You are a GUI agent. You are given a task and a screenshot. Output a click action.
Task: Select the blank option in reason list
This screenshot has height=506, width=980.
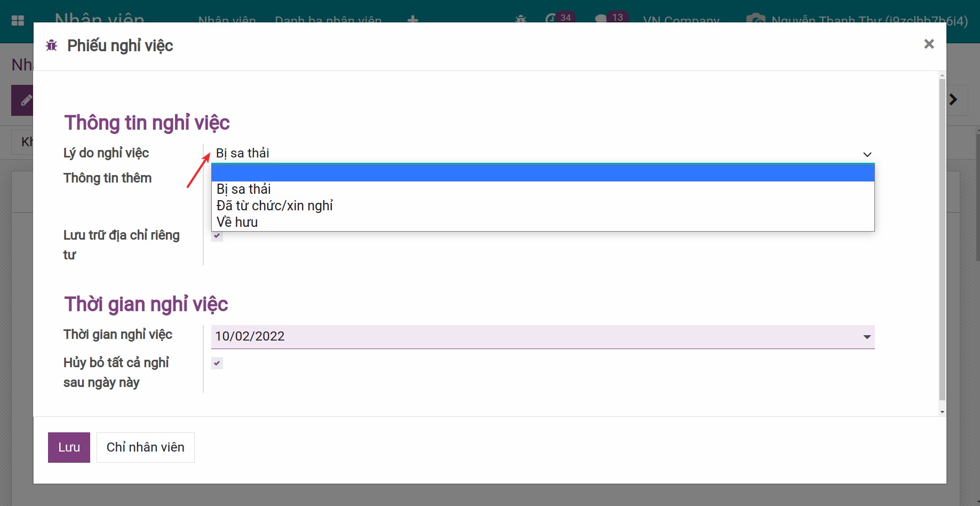click(543, 173)
